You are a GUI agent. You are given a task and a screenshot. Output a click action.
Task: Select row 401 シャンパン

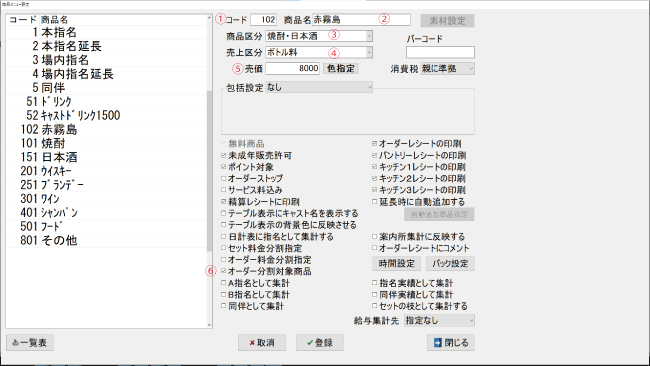coord(106,213)
